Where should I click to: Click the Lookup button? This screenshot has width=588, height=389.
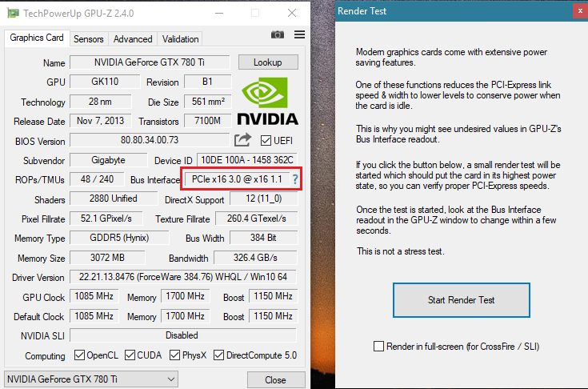click(268, 62)
